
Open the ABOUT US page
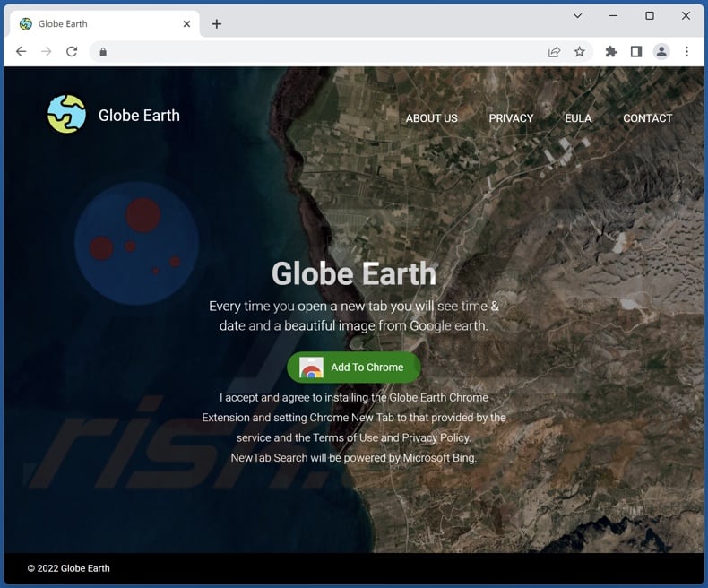point(431,118)
